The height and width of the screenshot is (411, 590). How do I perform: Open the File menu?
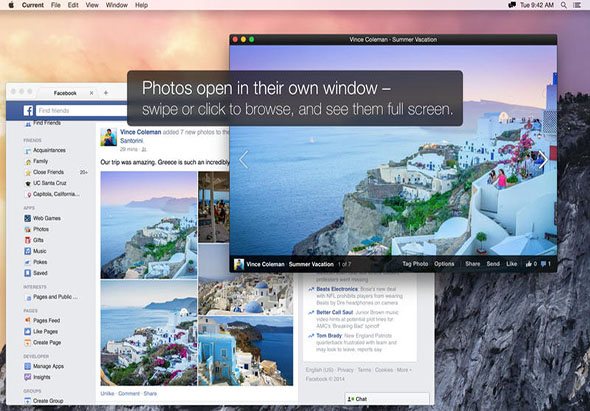[56, 5]
